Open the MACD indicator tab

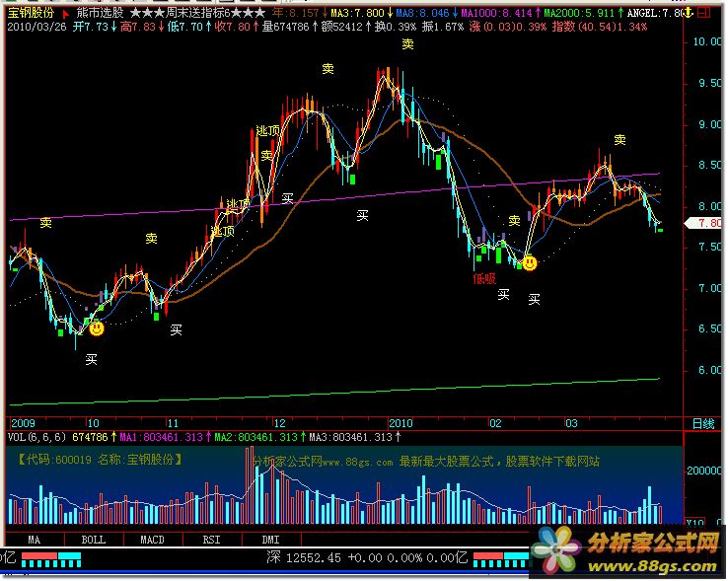pos(152,540)
